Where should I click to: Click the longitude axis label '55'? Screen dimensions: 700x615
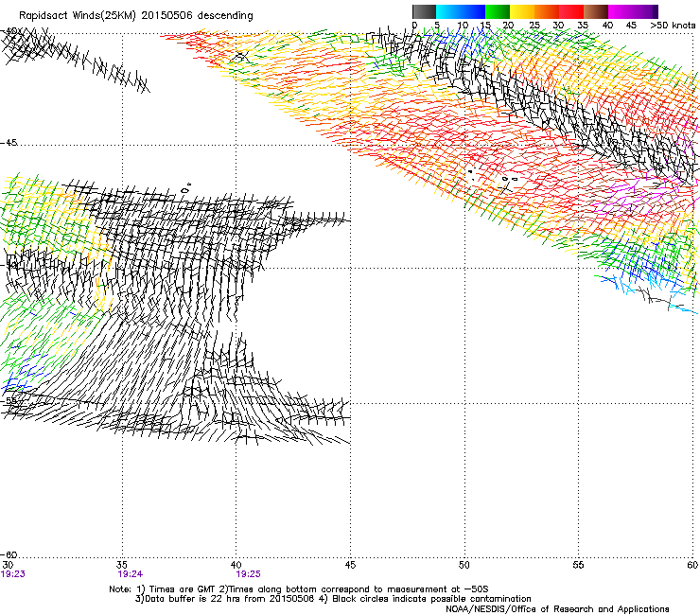578,565
